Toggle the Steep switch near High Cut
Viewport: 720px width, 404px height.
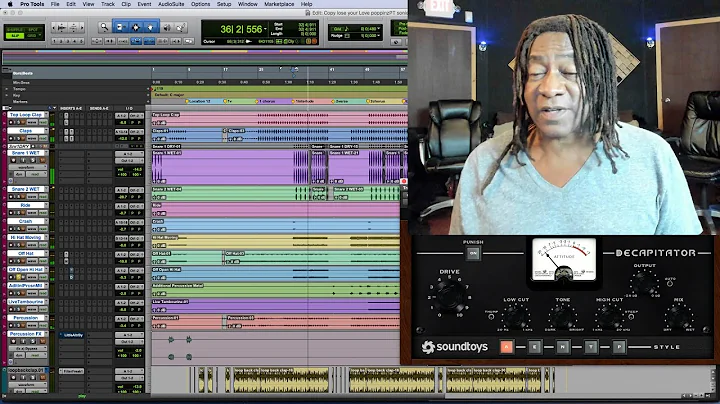[x=631, y=317]
